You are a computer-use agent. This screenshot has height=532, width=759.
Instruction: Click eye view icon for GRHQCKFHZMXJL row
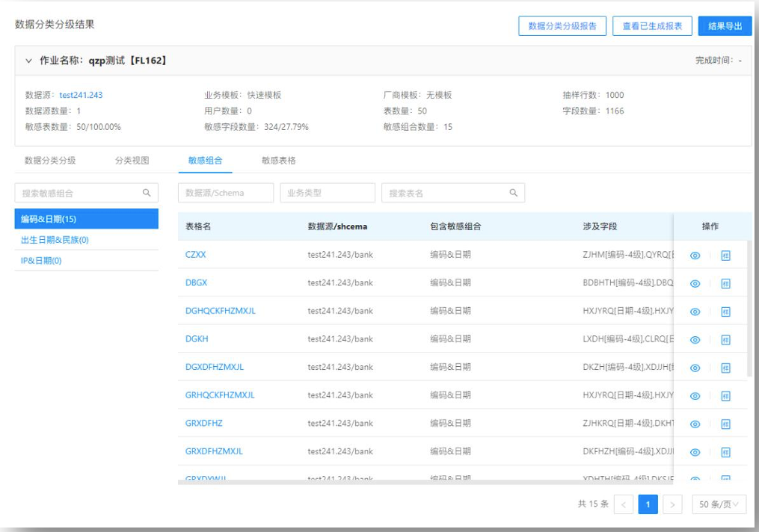[695, 396]
